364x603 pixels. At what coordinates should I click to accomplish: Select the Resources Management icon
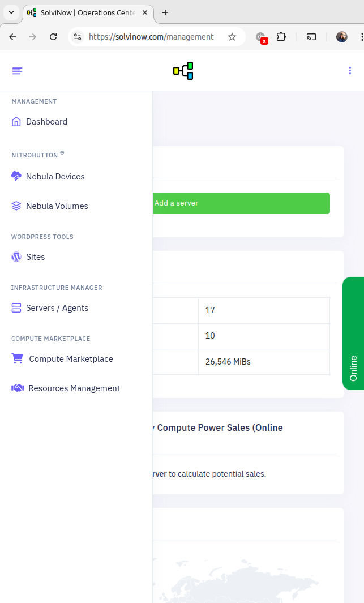point(17,388)
